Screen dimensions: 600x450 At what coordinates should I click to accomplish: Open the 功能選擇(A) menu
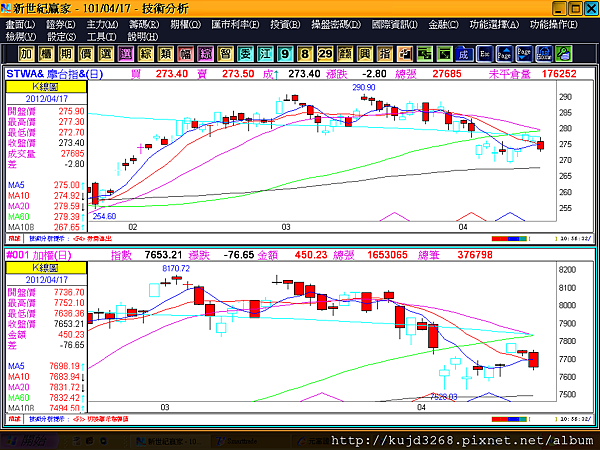tap(494, 25)
